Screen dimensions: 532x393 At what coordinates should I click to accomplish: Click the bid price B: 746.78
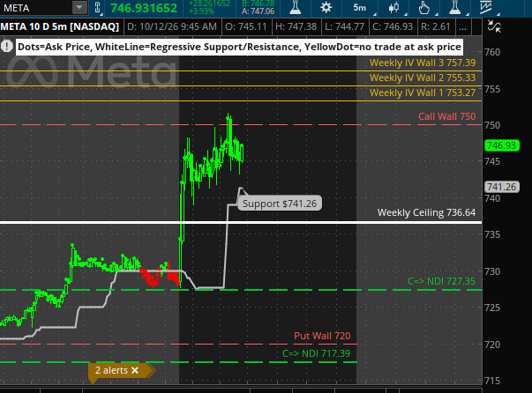259,4
